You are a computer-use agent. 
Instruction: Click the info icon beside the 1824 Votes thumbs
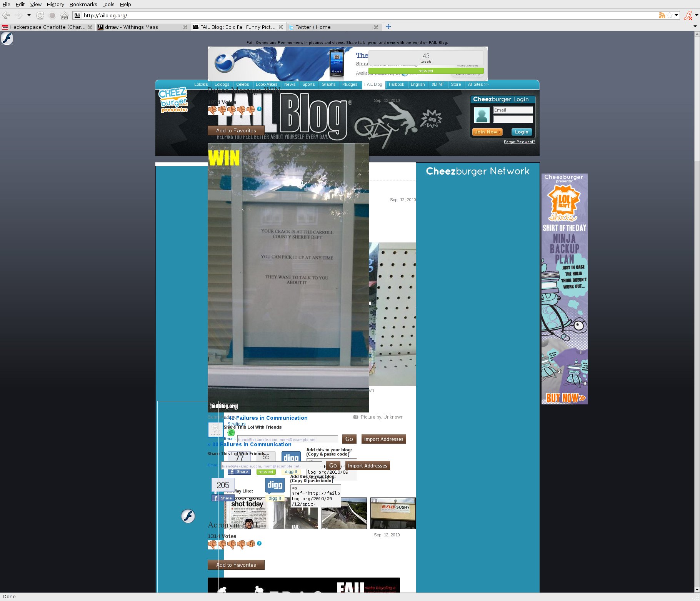tap(259, 109)
